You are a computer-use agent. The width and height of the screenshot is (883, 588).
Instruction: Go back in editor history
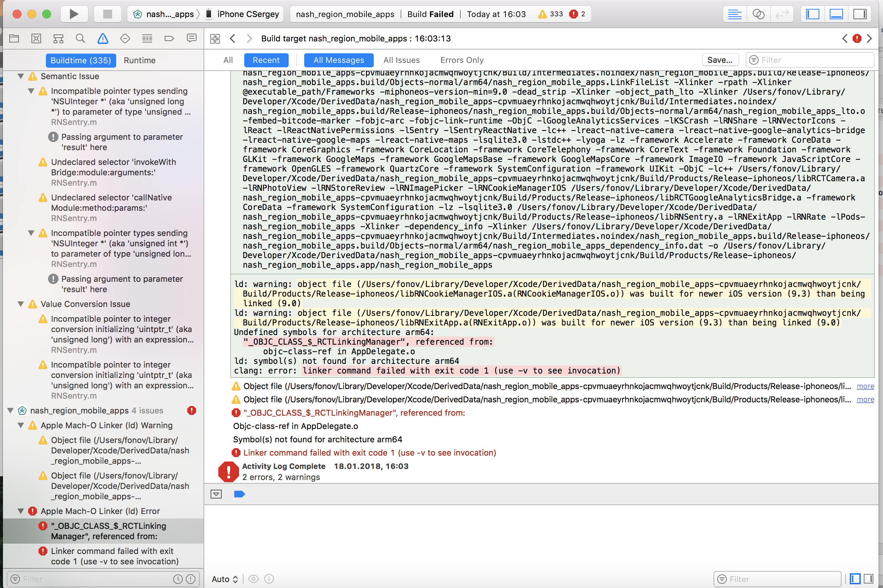[x=233, y=38]
